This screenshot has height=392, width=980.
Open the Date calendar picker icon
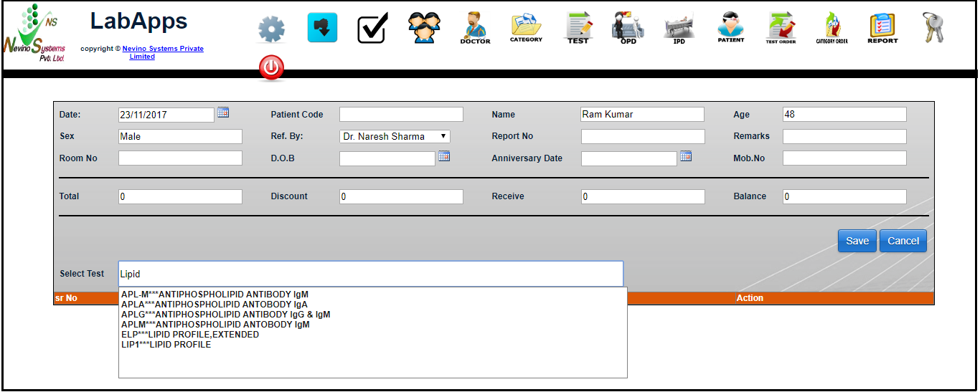point(223,113)
